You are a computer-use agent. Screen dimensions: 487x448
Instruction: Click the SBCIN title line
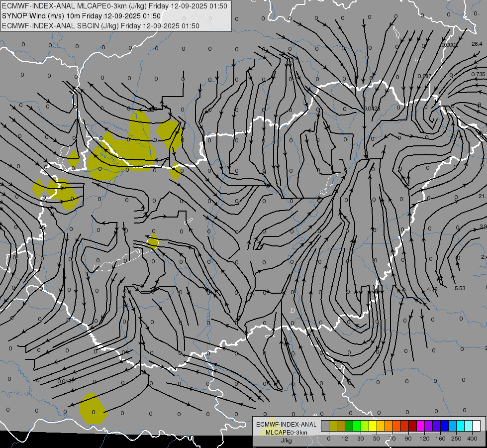tap(100, 26)
